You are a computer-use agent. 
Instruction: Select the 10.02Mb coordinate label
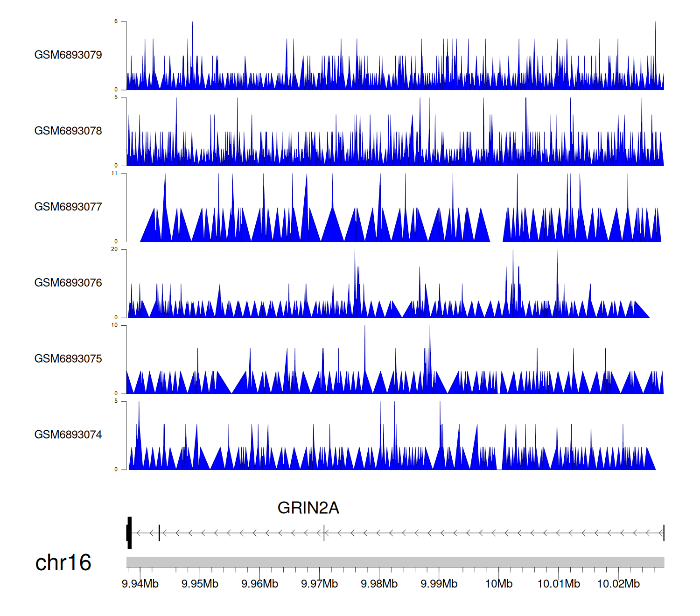point(618,584)
